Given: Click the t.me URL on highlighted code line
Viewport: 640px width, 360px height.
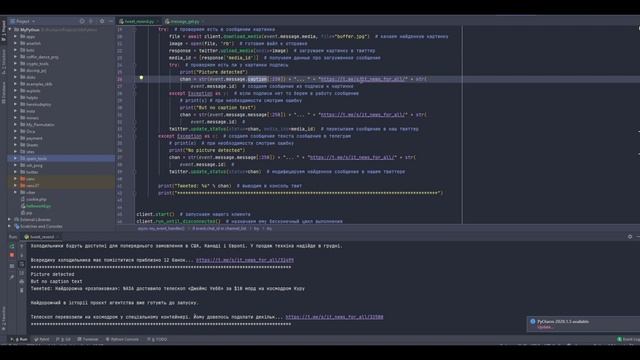Looking at the screenshot, I should (363, 79).
